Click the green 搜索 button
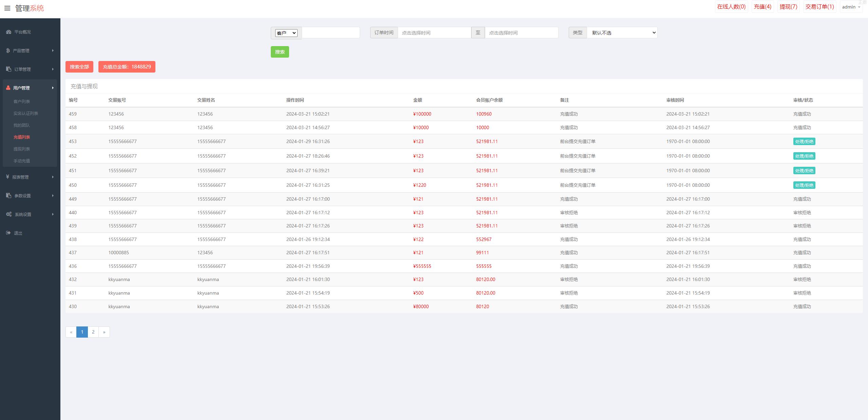This screenshot has height=420, width=868. point(280,52)
